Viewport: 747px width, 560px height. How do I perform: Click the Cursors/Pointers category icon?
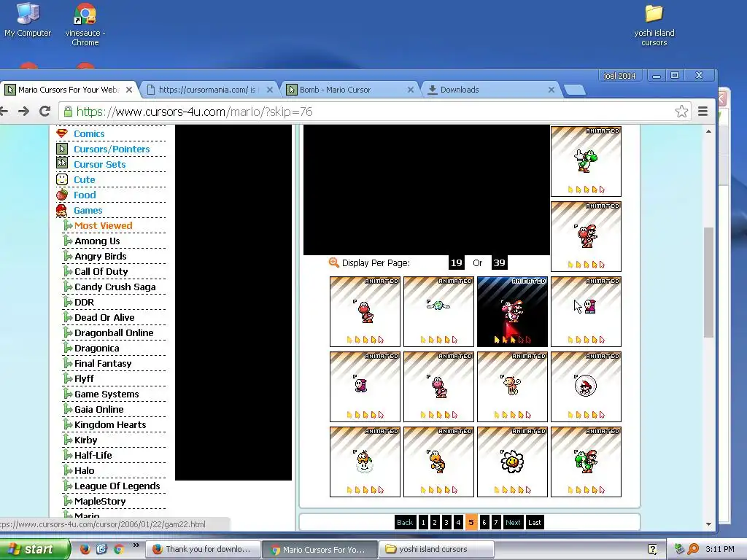click(62, 149)
